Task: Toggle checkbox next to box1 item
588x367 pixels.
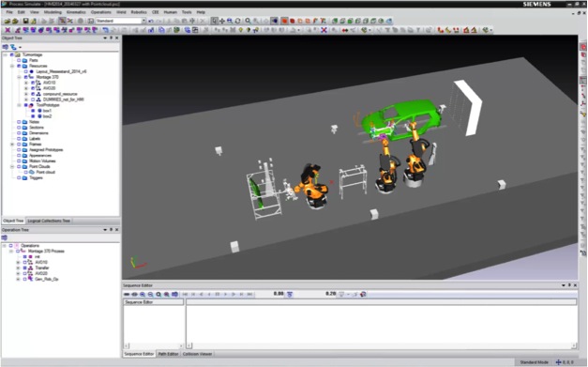Action: pyautogui.click(x=33, y=111)
